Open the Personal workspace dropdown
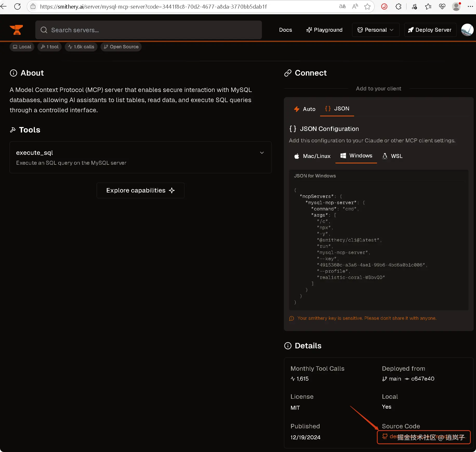476x452 pixels. coord(375,30)
